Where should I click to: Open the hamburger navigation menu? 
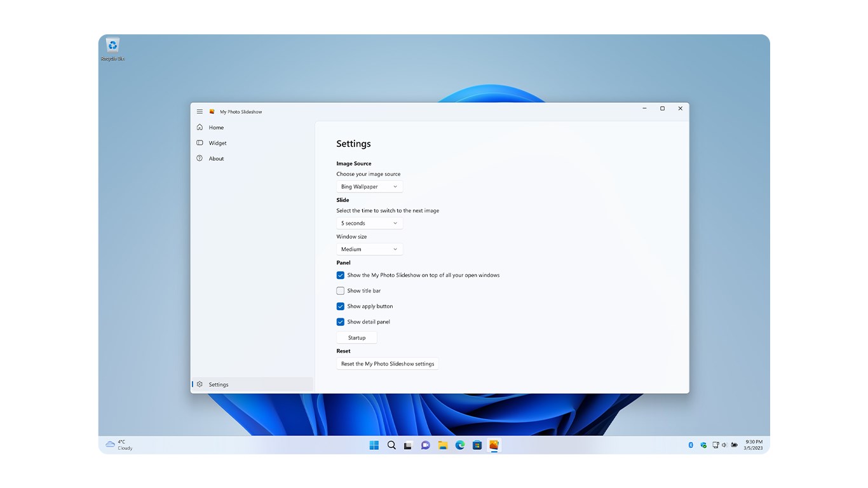[200, 111]
